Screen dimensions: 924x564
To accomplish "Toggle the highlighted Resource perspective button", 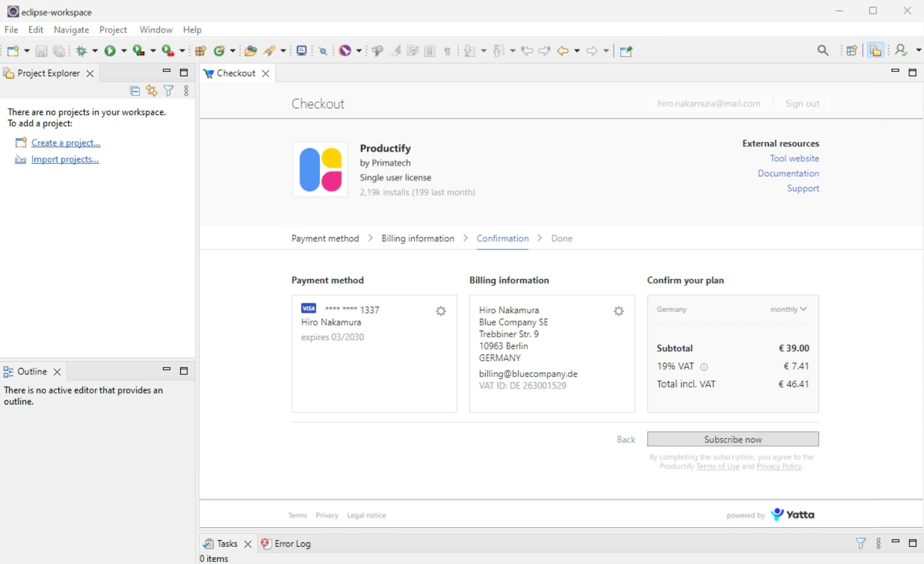I will click(876, 51).
